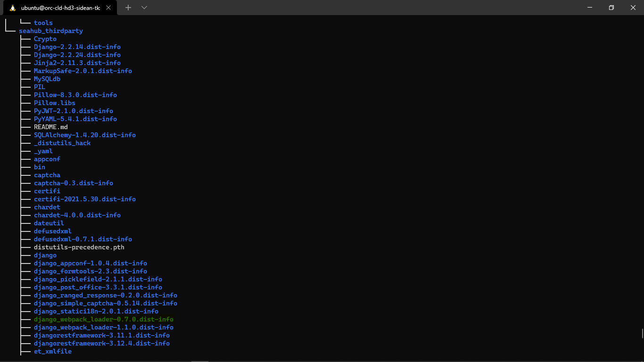The width and height of the screenshot is (644, 362).
Task: Open the terminal profiles dropdown chevron
Action: (x=144, y=8)
